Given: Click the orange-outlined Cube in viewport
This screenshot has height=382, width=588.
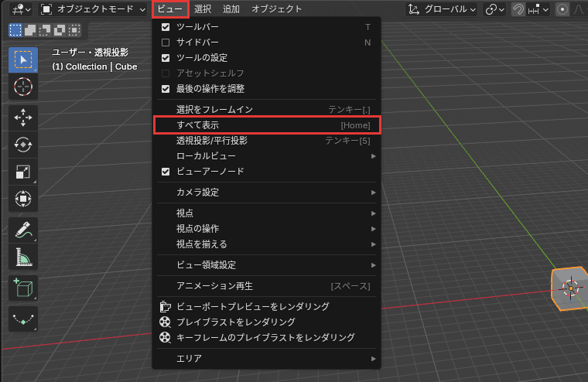Looking at the screenshot, I should coord(569,288).
